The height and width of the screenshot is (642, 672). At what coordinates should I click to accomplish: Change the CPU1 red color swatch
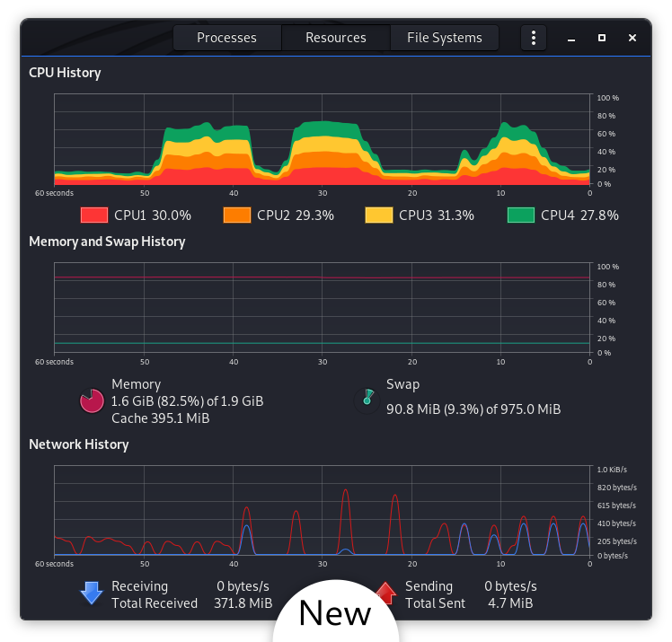pyautogui.click(x=93, y=215)
